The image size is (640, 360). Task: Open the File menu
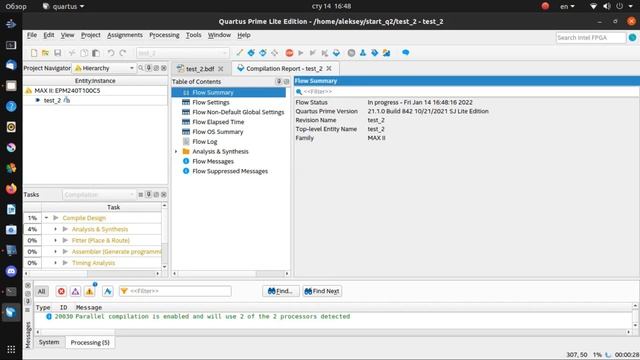32,35
